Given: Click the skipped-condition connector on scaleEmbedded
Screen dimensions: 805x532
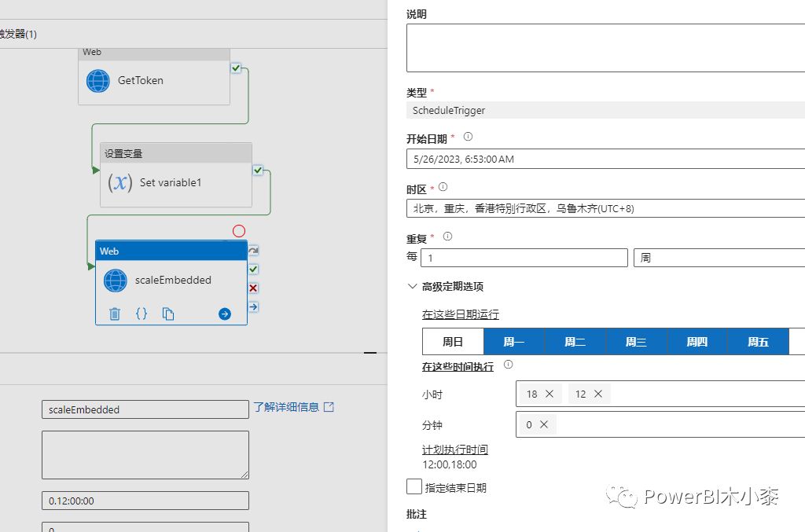Looking at the screenshot, I should [x=254, y=251].
